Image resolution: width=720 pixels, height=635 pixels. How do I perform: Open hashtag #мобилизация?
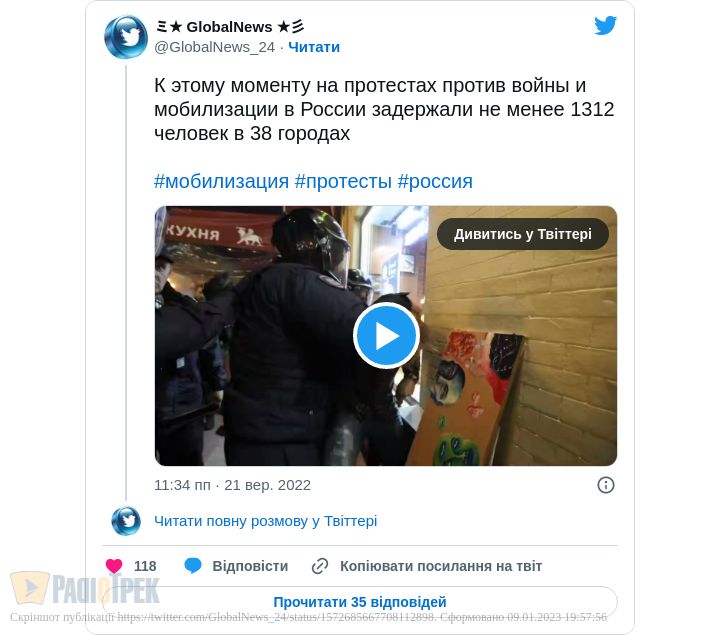[x=221, y=181]
